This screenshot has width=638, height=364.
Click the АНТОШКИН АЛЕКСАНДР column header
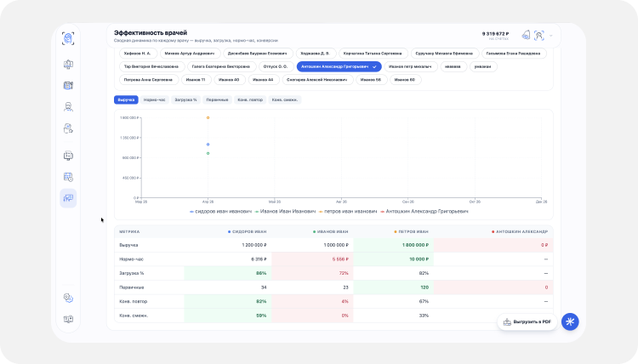pyautogui.click(x=520, y=232)
